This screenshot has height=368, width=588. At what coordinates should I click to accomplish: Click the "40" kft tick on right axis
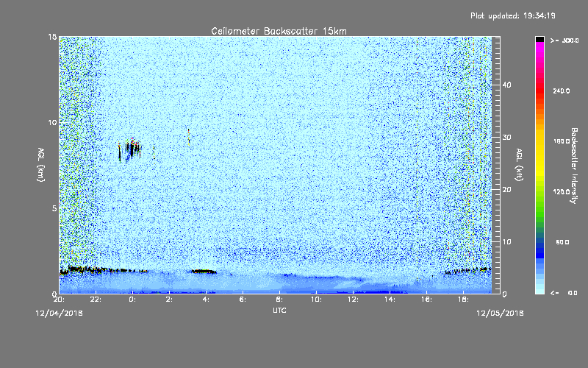click(x=506, y=85)
